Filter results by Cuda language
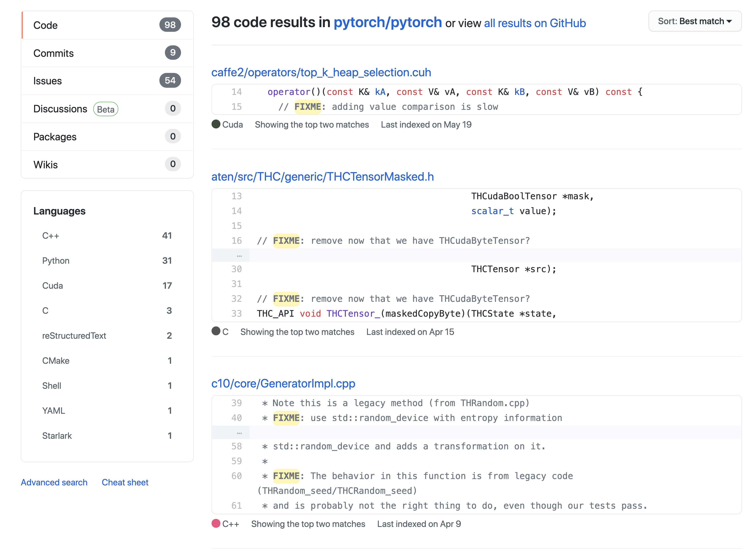 coord(107,286)
